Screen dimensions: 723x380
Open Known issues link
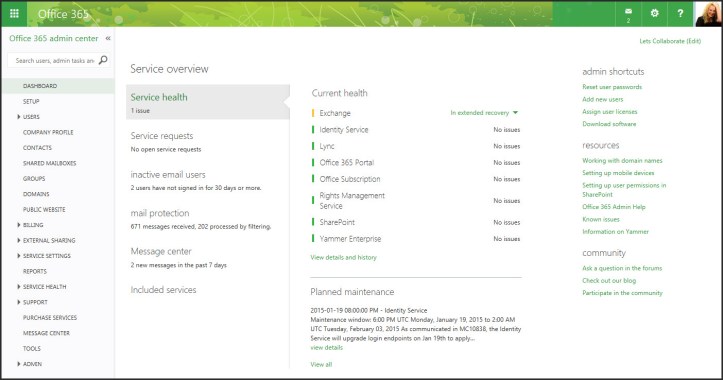[x=601, y=220]
